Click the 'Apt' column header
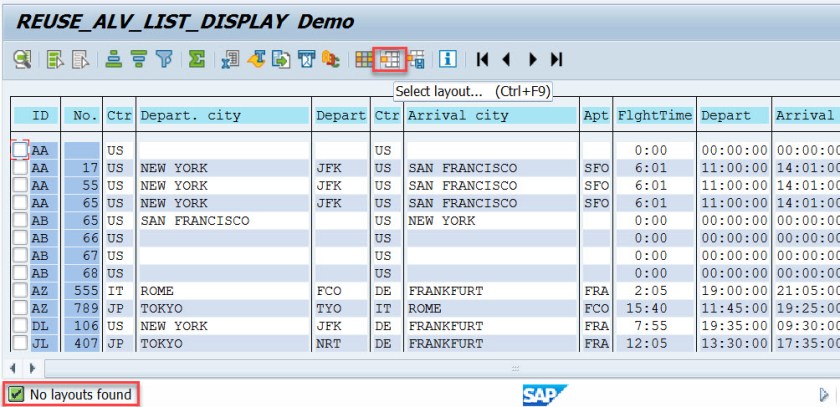840x407 pixels. pos(596,116)
